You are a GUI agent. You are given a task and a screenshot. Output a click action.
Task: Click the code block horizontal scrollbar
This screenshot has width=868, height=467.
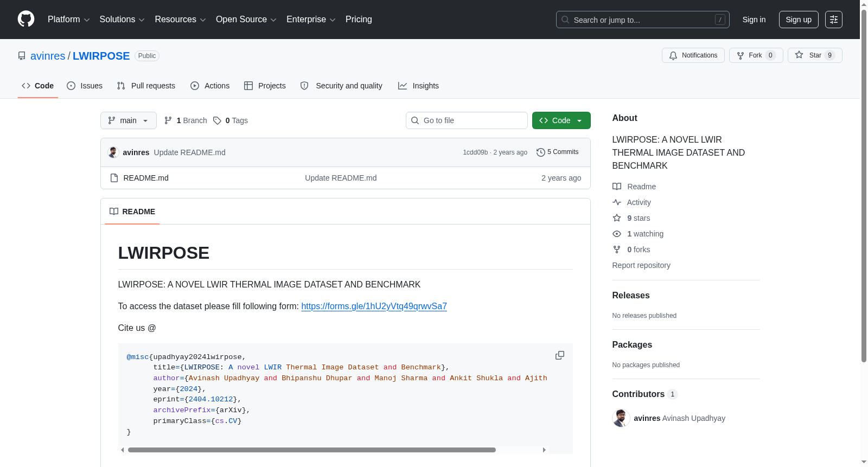(x=312, y=450)
